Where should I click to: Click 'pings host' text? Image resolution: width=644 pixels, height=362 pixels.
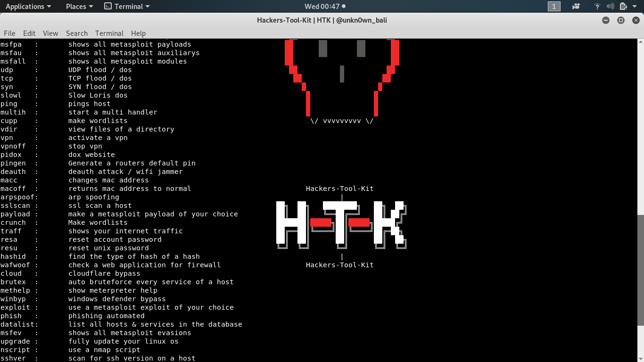tap(90, 104)
